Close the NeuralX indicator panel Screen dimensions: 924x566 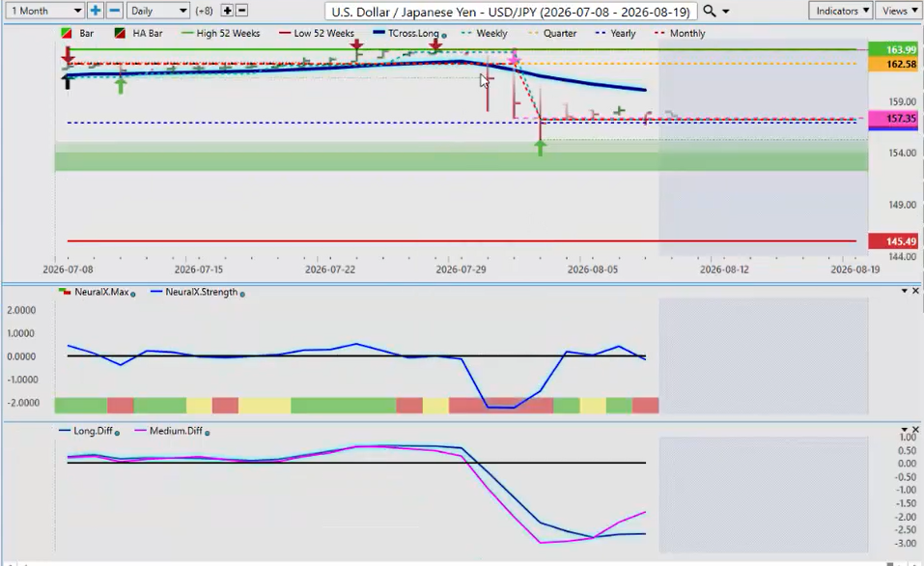(x=915, y=291)
